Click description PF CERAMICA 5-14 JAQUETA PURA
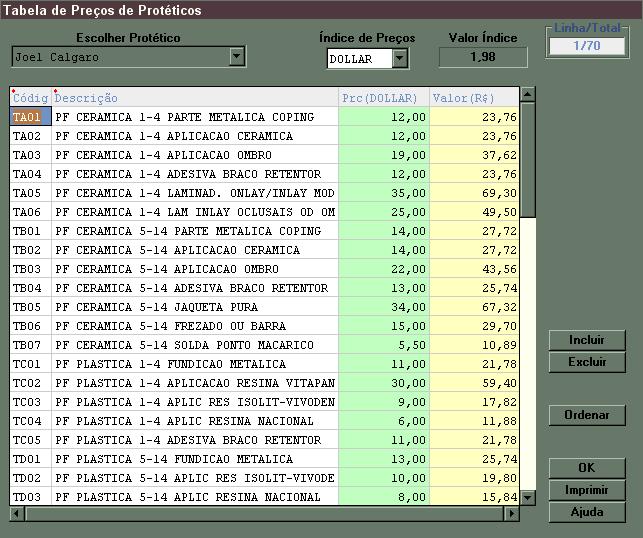Viewport: 643px width, 538px height. pyautogui.click(x=195, y=307)
